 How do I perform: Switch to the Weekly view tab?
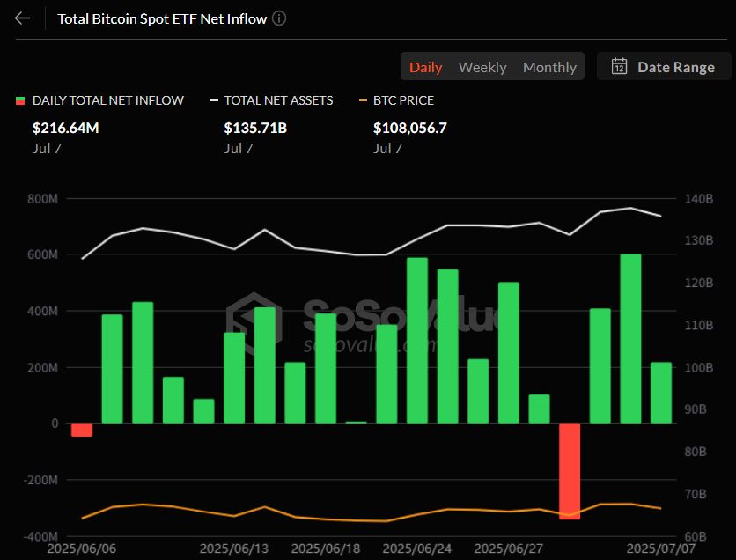coord(482,67)
